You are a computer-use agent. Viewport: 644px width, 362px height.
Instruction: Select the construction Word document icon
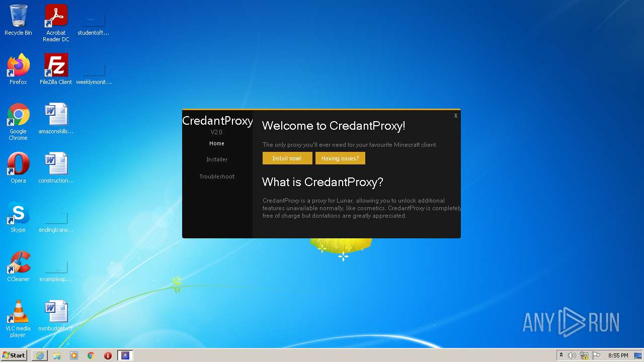point(56,168)
